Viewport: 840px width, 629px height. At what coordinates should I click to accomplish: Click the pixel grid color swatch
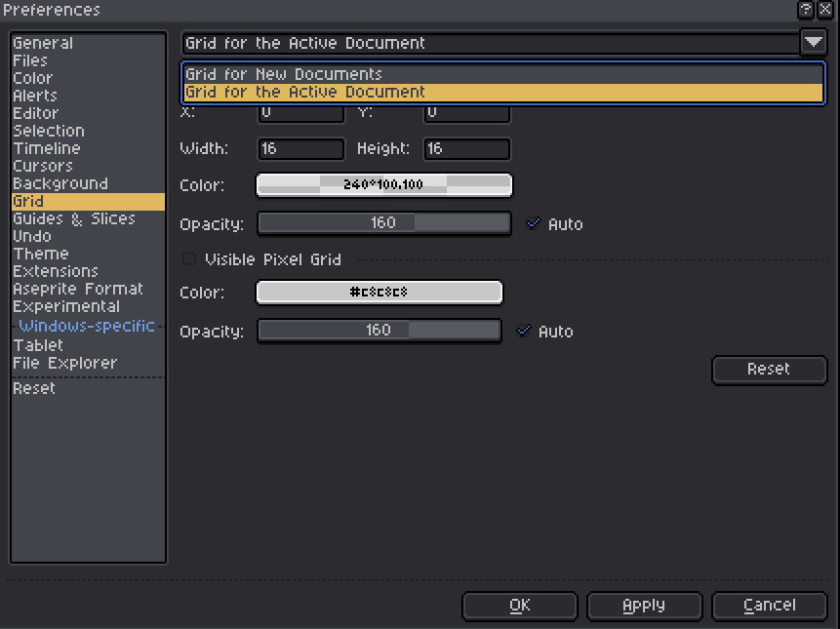[x=379, y=293]
